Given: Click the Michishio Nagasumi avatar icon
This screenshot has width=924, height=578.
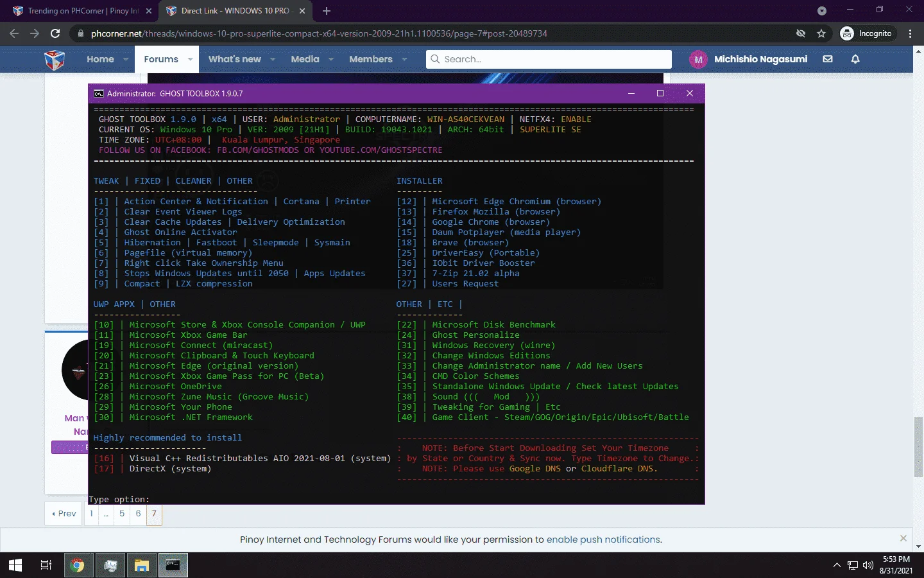Looking at the screenshot, I should click(x=698, y=59).
